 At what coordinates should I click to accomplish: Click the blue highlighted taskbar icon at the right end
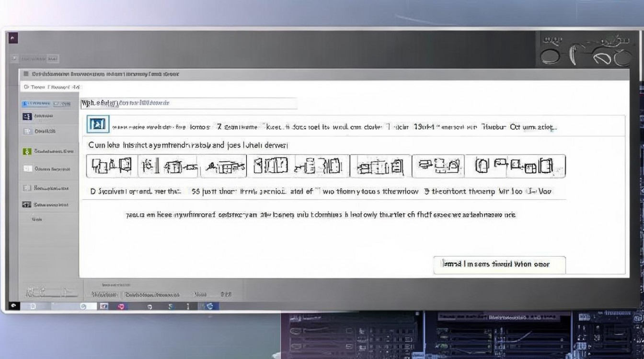point(210,306)
